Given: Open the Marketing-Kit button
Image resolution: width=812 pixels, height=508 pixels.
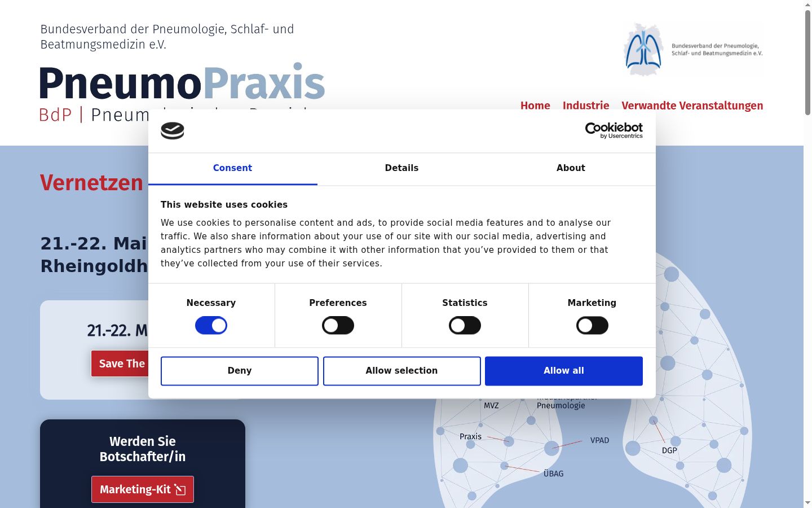Looking at the screenshot, I should 143,489.
